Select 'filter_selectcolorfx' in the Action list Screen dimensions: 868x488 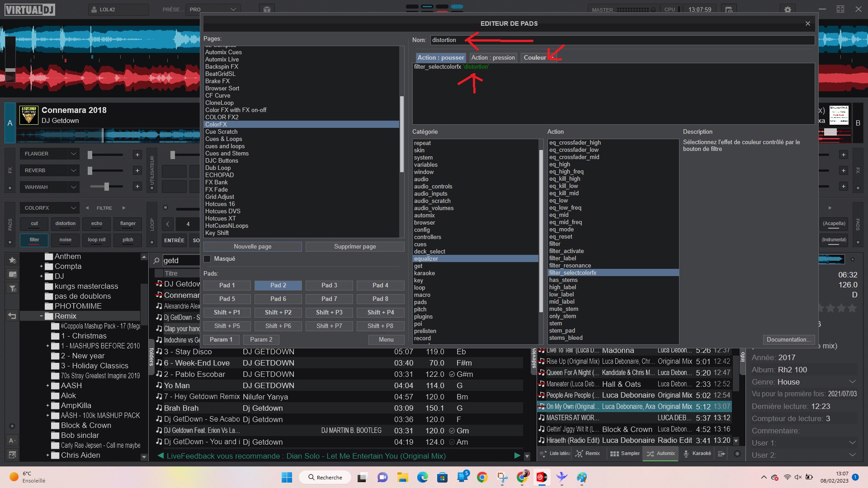[x=613, y=273]
